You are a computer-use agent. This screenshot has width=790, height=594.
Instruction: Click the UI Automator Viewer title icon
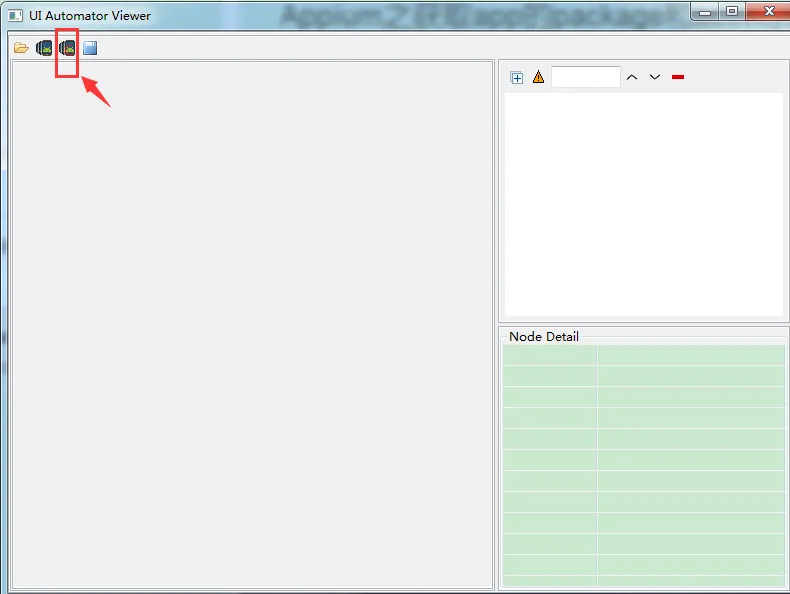click(15, 16)
